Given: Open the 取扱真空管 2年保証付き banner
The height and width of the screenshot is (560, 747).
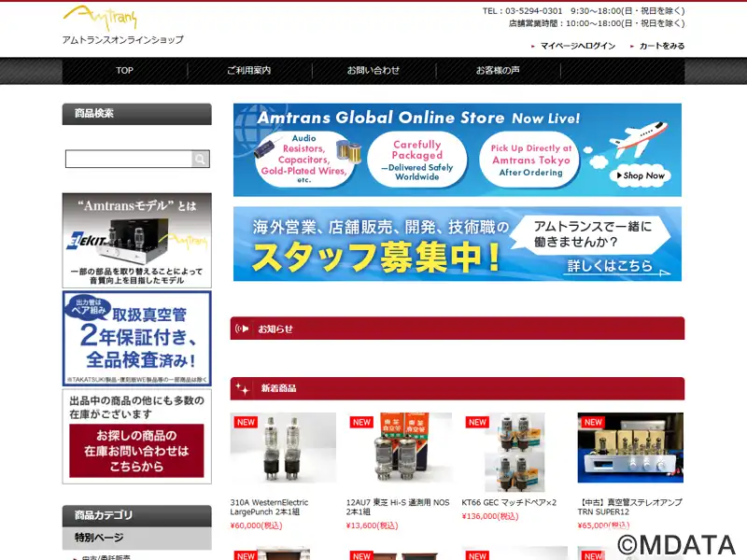Looking at the screenshot, I should point(136,339).
